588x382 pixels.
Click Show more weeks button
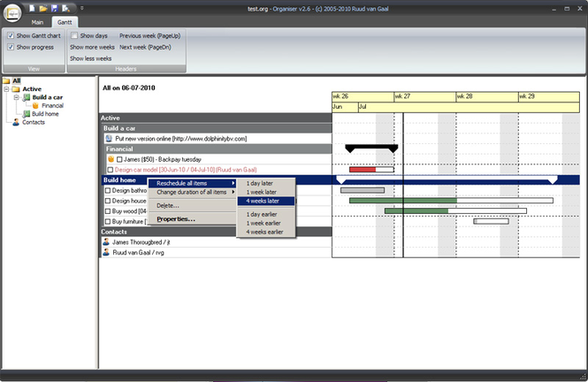92,47
